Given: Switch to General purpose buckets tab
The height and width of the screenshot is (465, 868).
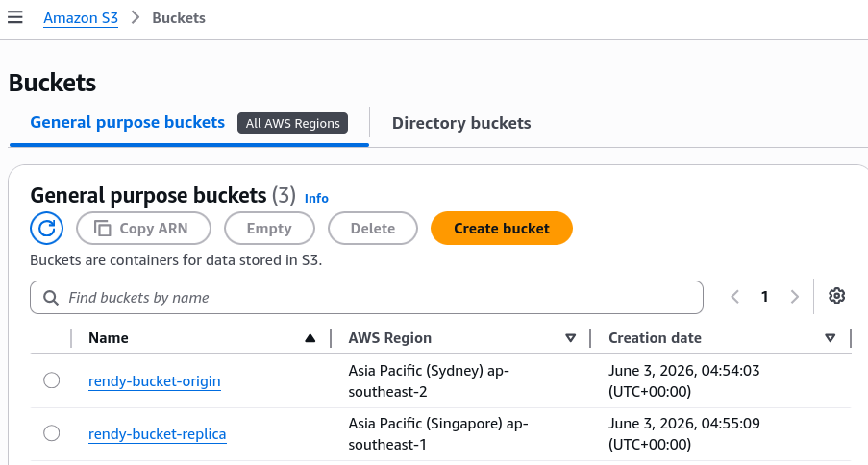Looking at the screenshot, I should (127, 122).
